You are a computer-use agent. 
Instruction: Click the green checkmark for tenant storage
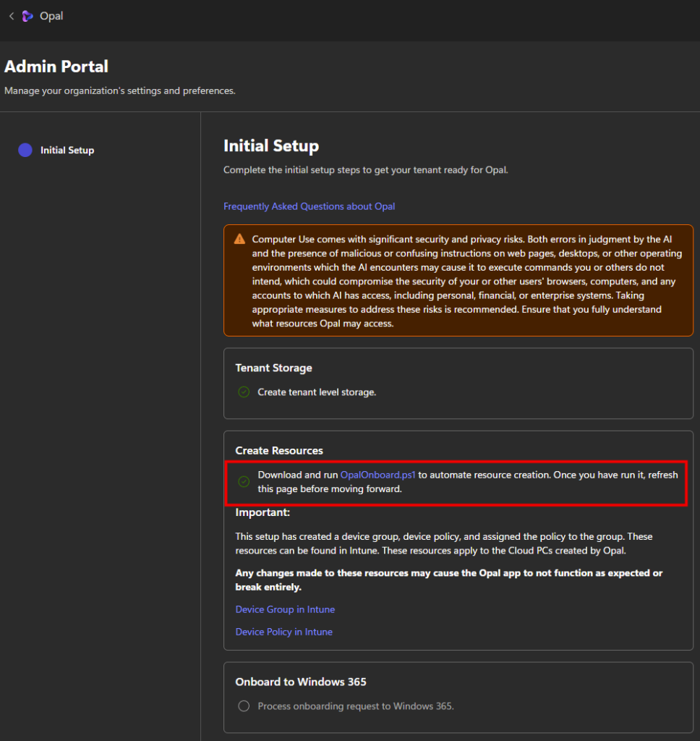[244, 392]
